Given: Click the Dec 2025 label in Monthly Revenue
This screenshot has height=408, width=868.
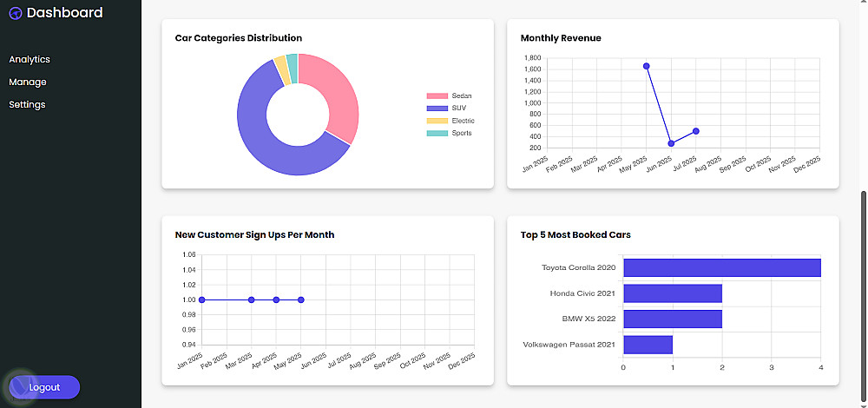Looking at the screenshot, I should click(807, 162).
